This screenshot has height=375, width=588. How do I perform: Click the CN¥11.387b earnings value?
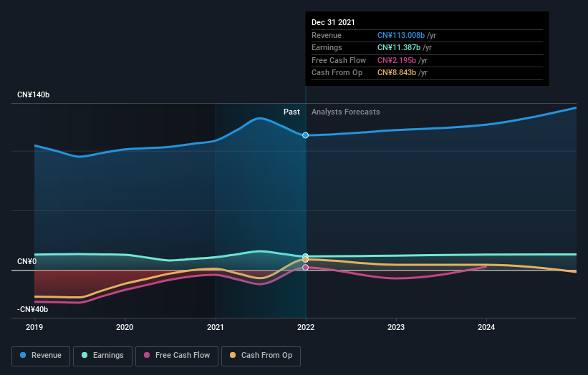coord(399,47)
